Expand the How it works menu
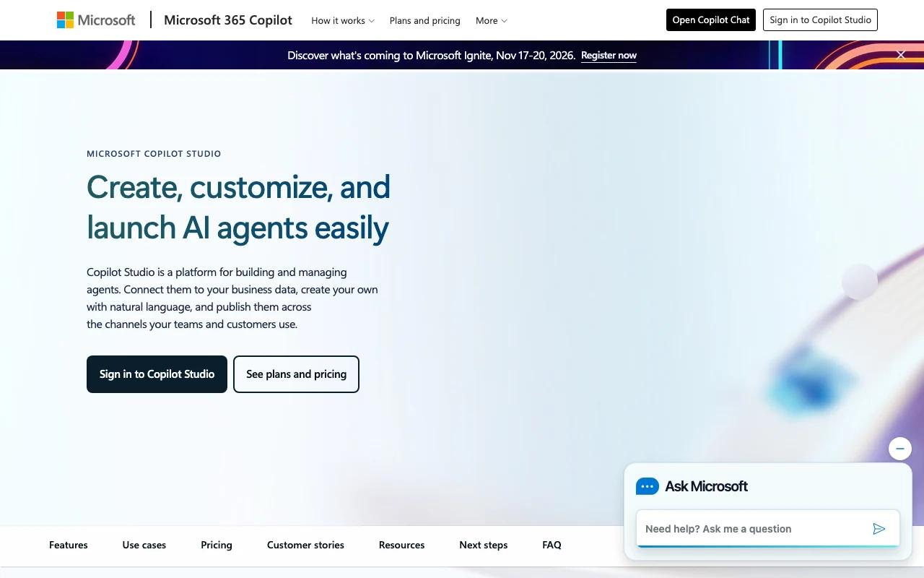 343,20
